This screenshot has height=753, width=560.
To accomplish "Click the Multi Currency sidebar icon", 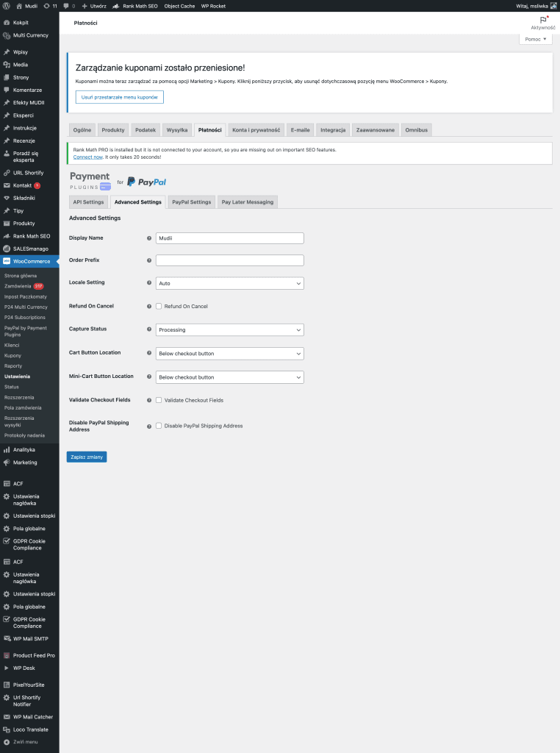I will click(x=7, y=35).
